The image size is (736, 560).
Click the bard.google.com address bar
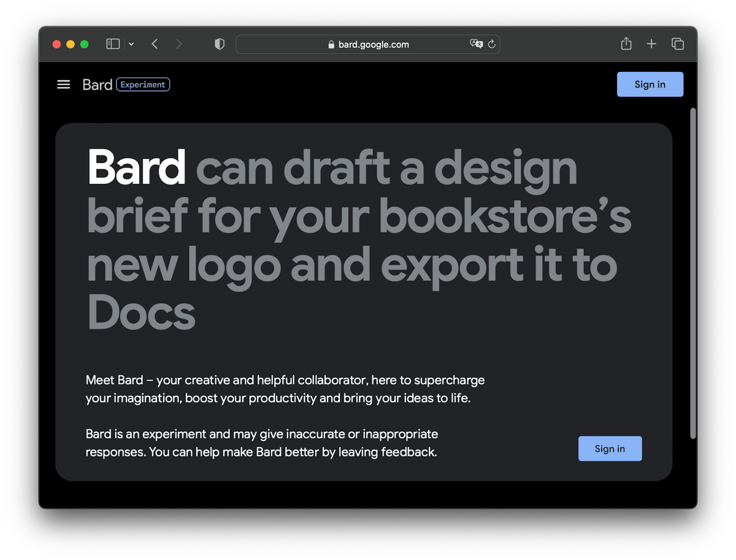(x=368, y=44)
